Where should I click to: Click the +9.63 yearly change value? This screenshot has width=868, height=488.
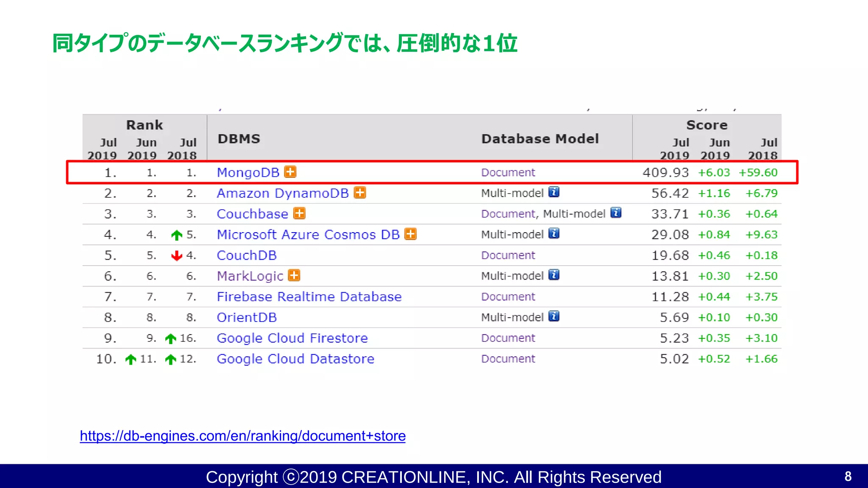(x=762, y=235)
